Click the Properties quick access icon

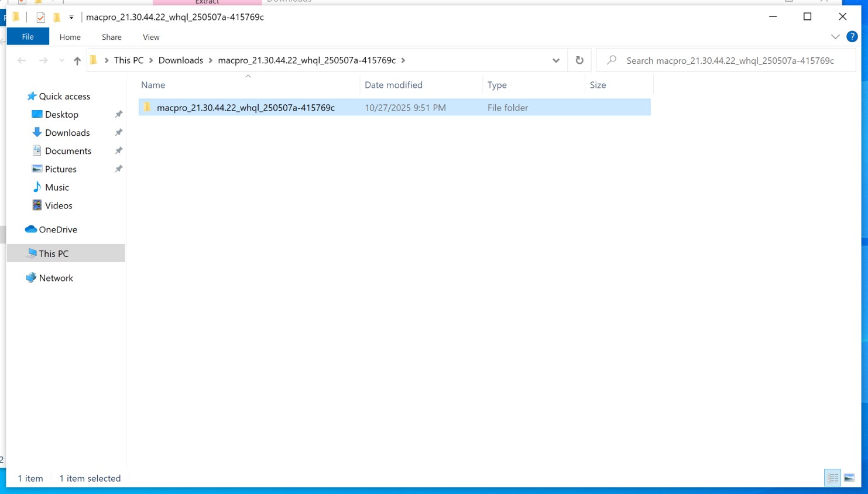click(40, 18)
